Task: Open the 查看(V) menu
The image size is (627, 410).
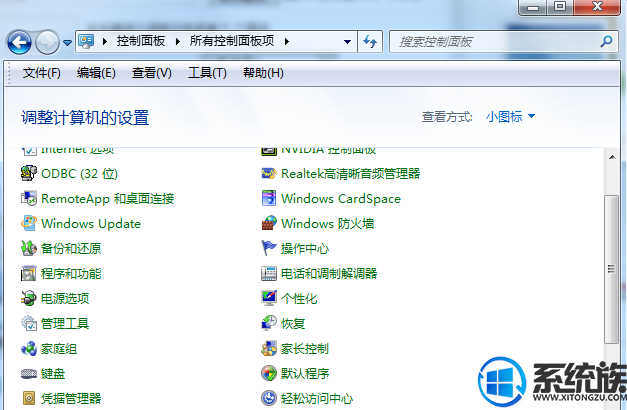Action: (x=152, y=73)
